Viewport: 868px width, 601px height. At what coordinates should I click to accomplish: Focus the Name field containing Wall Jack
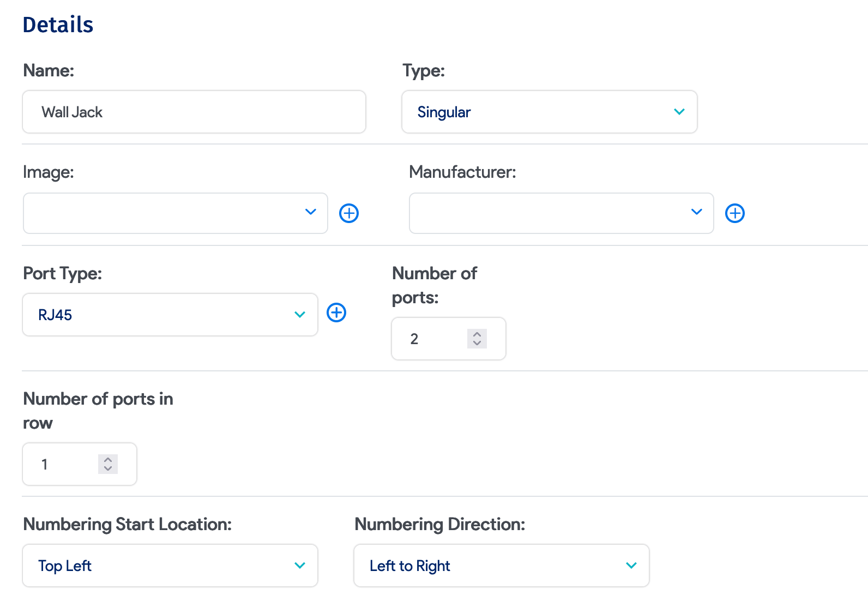coord(194,112)
